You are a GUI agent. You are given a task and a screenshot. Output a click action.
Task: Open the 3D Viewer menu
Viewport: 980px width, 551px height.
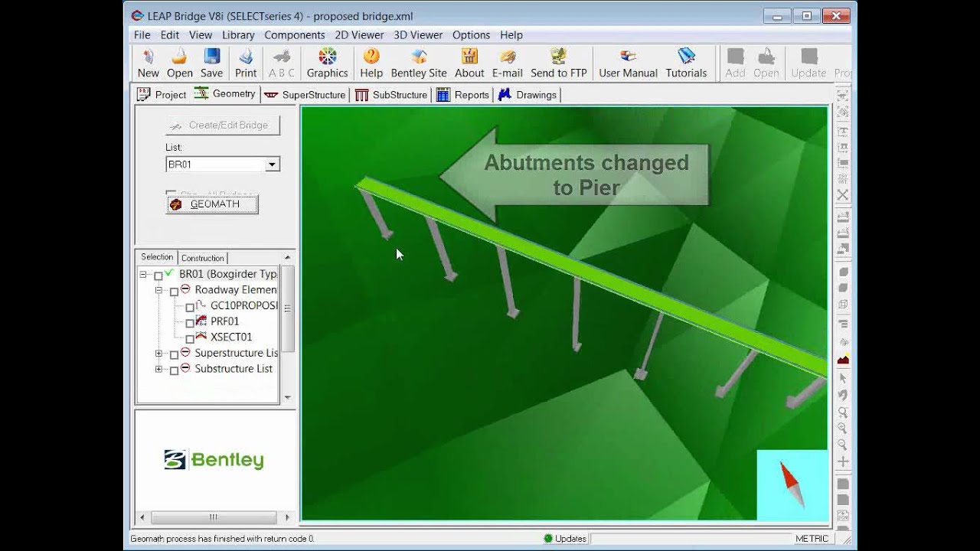pyautogui.click(x=418, y=34)
